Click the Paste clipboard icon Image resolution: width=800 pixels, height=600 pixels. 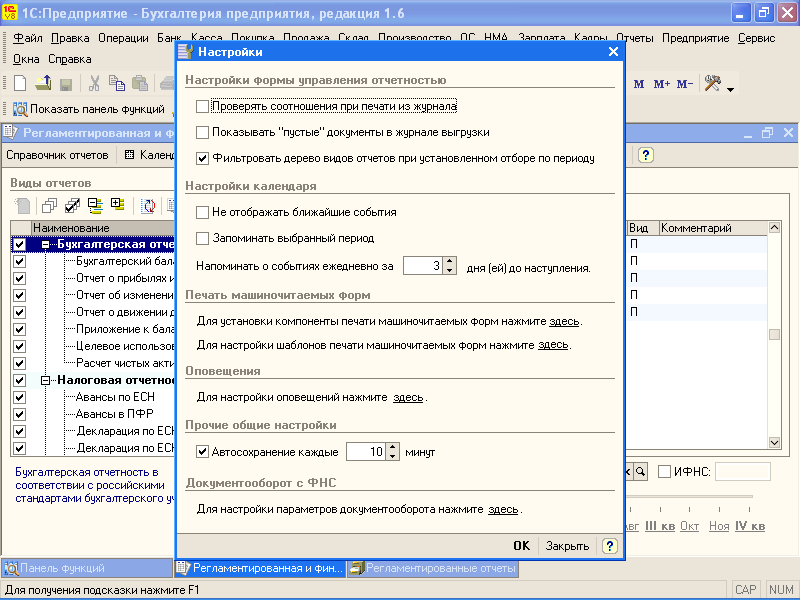pyautogui.click(x=139, y=83)
